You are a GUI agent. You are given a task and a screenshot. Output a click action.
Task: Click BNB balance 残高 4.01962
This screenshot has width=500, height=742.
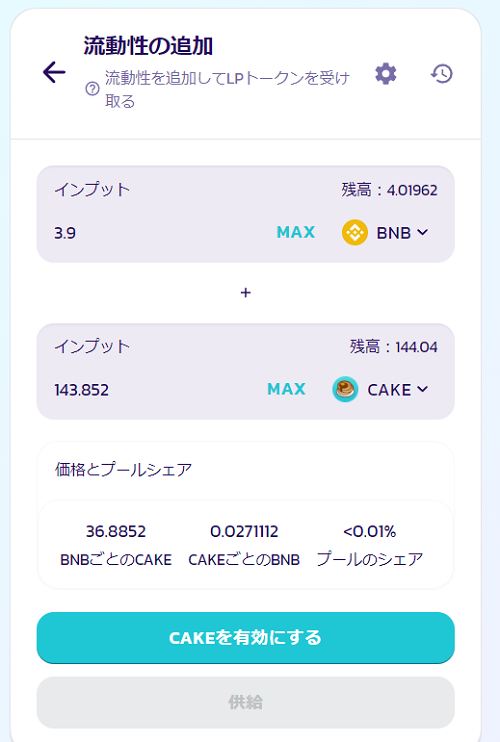[x=389, y=190]
